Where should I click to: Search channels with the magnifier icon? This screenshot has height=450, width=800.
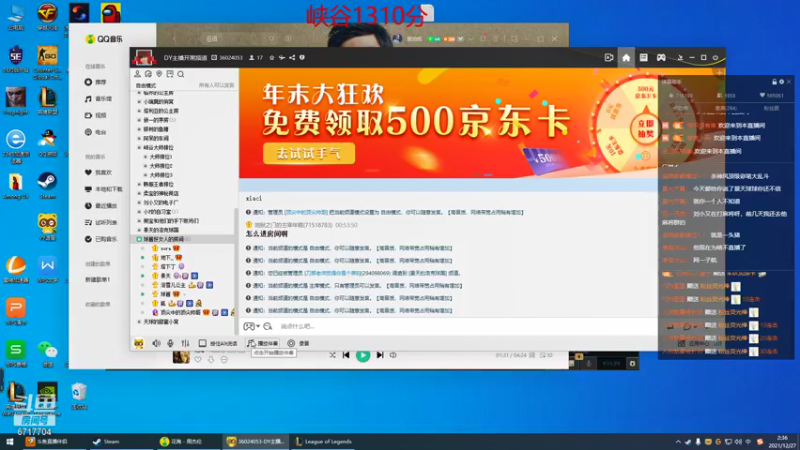pos(181,74)
